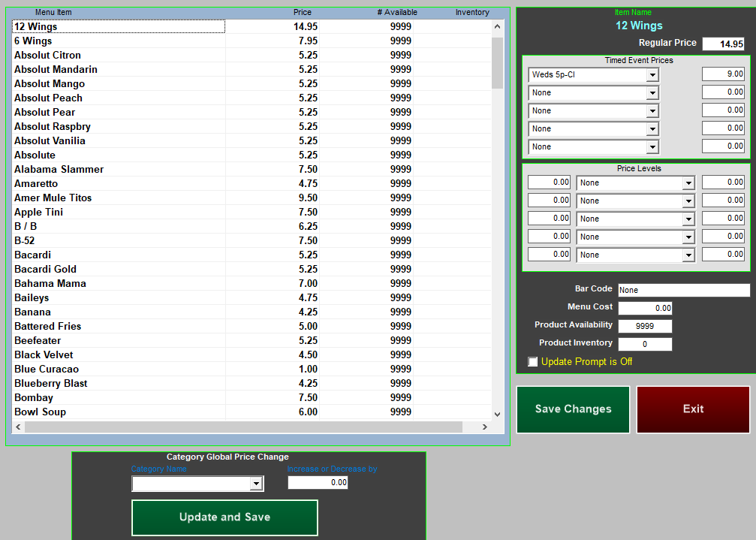The height and width of the screenshot is (540, 756).
Task: Toggle the "Update Prompt is Off" checkbox
Action: click(533, 361)
